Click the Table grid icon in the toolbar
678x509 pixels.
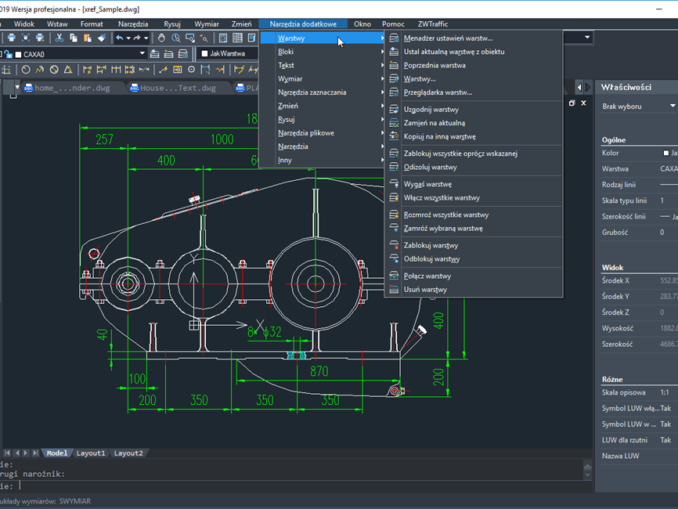237,38
